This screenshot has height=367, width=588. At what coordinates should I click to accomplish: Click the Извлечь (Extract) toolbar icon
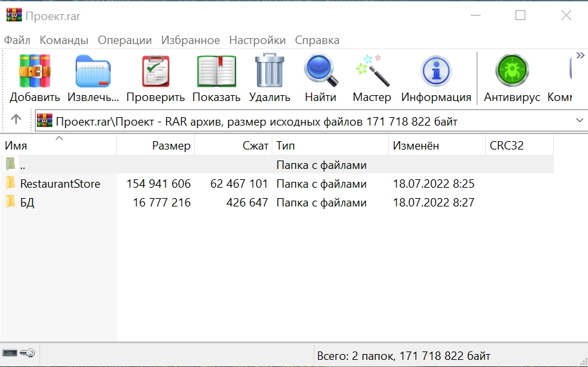pos(93,71)
